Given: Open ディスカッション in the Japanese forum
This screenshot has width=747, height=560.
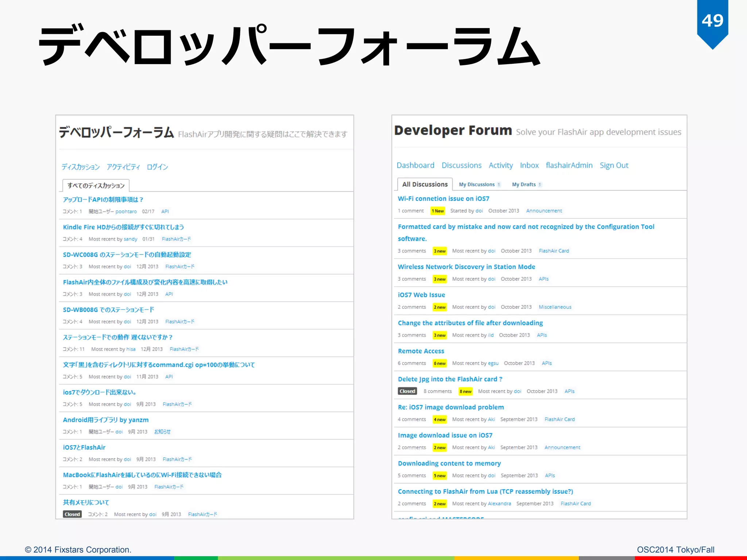Looking at the screenshot, I should click(81, 167).
